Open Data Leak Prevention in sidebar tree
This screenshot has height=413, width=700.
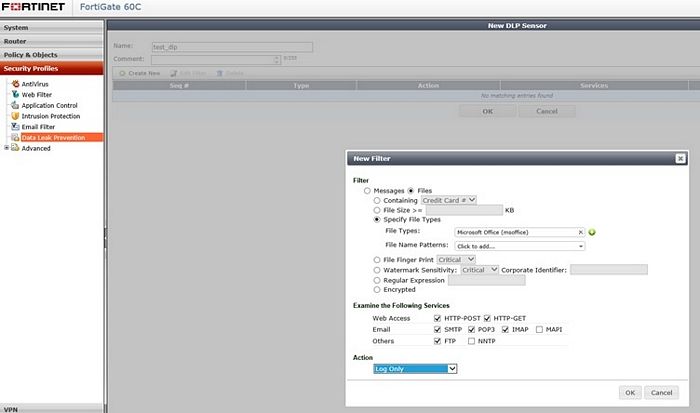point(53,138)
